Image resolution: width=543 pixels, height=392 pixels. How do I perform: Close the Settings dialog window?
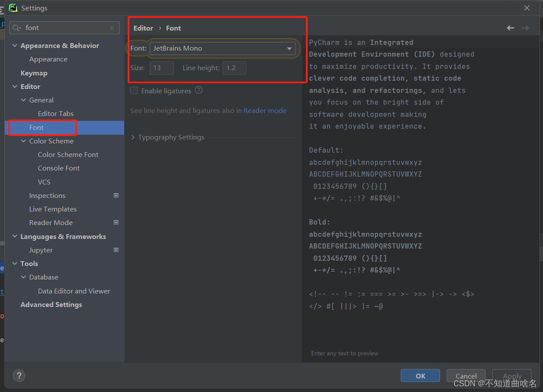[527, 8]
